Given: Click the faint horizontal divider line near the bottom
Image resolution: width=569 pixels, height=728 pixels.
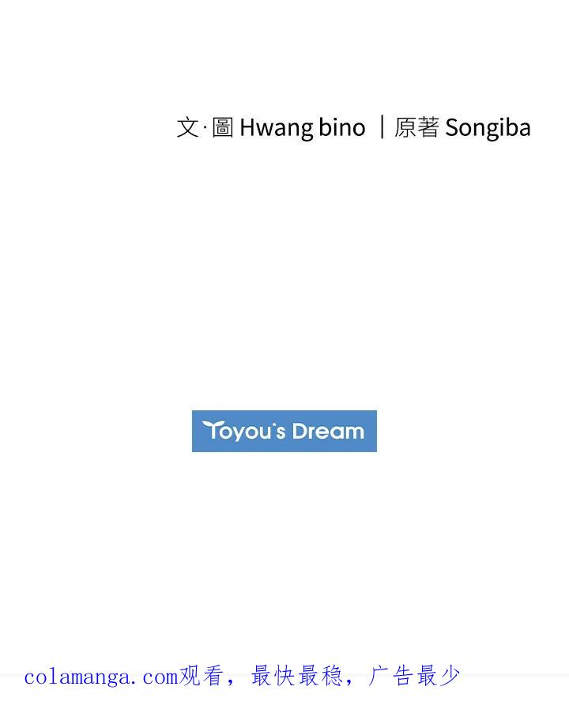Looking at the screenshot, I should pos(514,675).
